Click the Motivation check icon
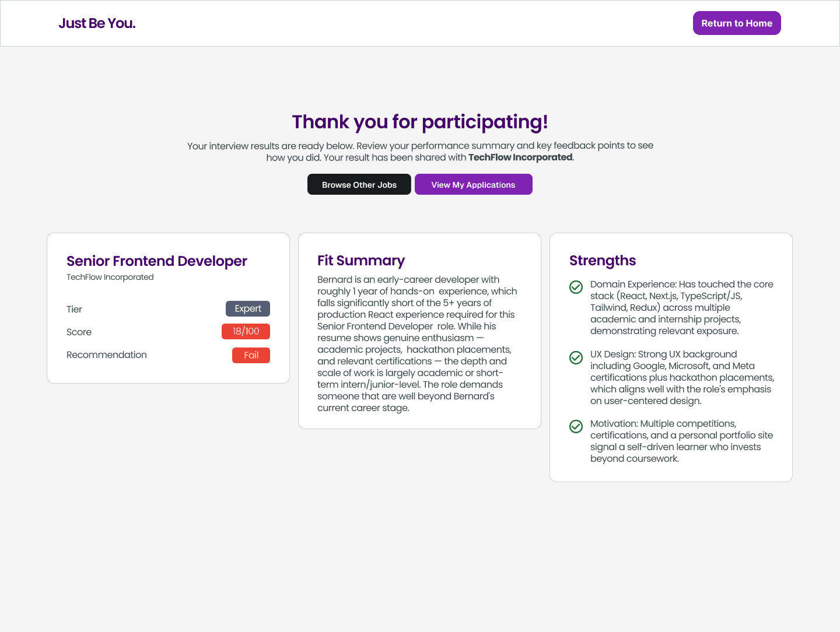This screenshot has width=840, height=632. coord(576,427)
